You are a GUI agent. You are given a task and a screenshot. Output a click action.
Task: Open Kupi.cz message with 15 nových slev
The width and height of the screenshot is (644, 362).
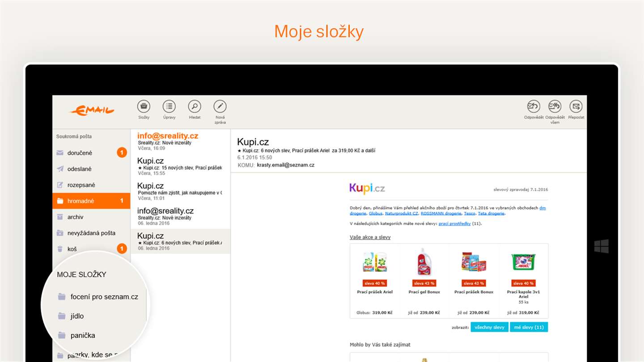click(180, 166)
